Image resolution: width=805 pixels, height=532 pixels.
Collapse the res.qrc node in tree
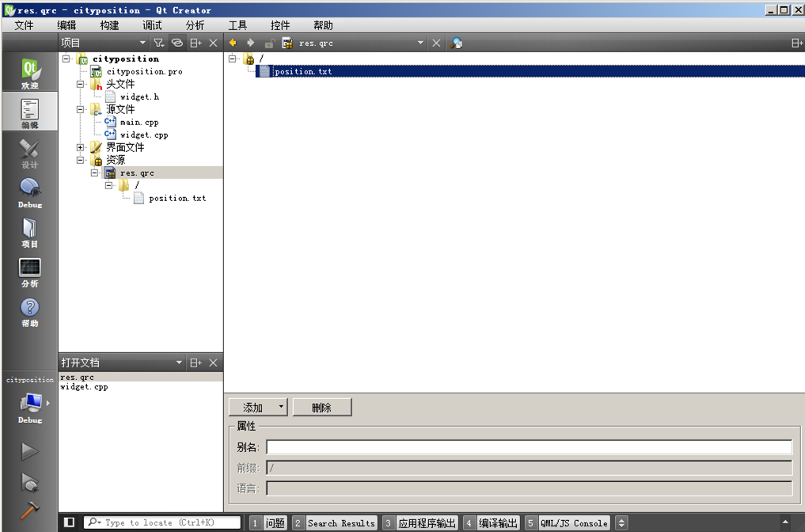click(x=94, y=173)
